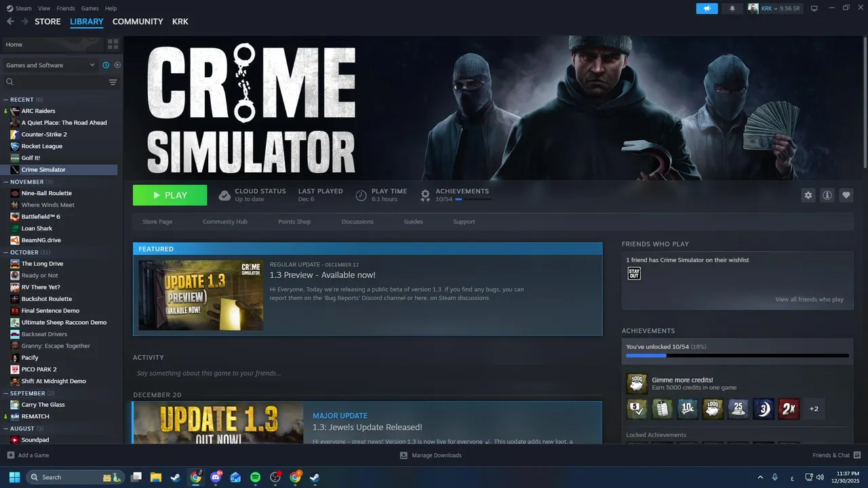Click the Play Time clock icon
868x488 pixels.
click(361, 195)
